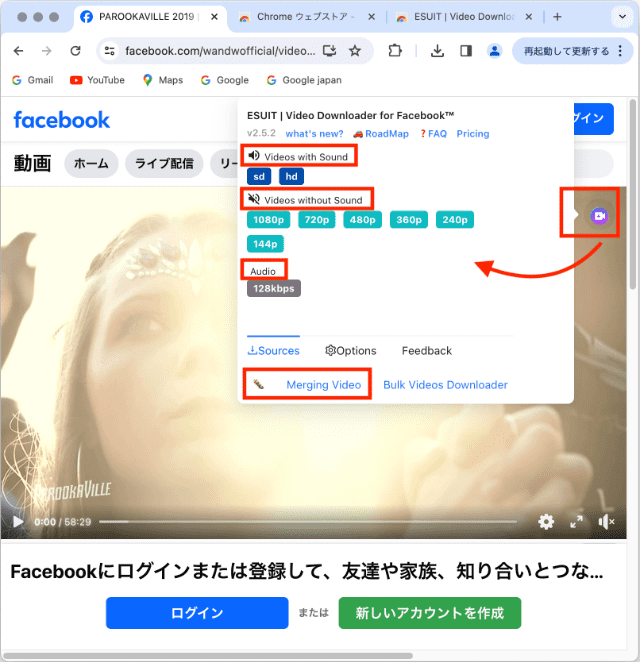Click 新しいアカウントを作成 button

pyautogui.click(x=430, y=613)
